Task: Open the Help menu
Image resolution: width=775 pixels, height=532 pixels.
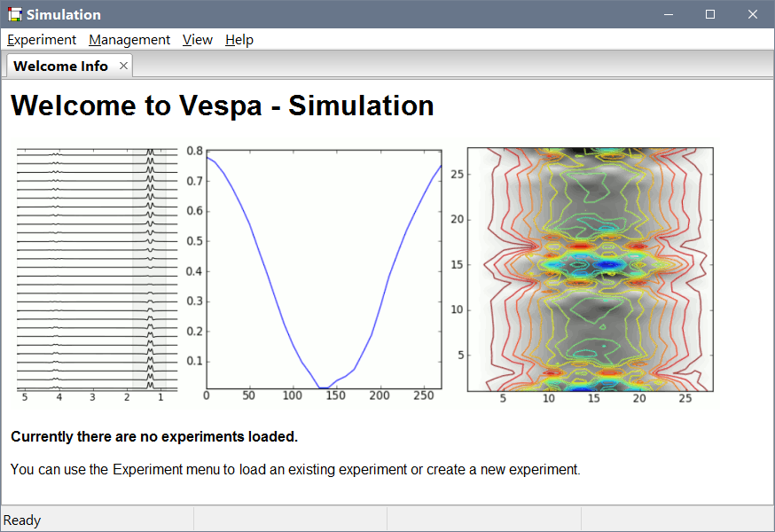Action: [x=239, y=39]
